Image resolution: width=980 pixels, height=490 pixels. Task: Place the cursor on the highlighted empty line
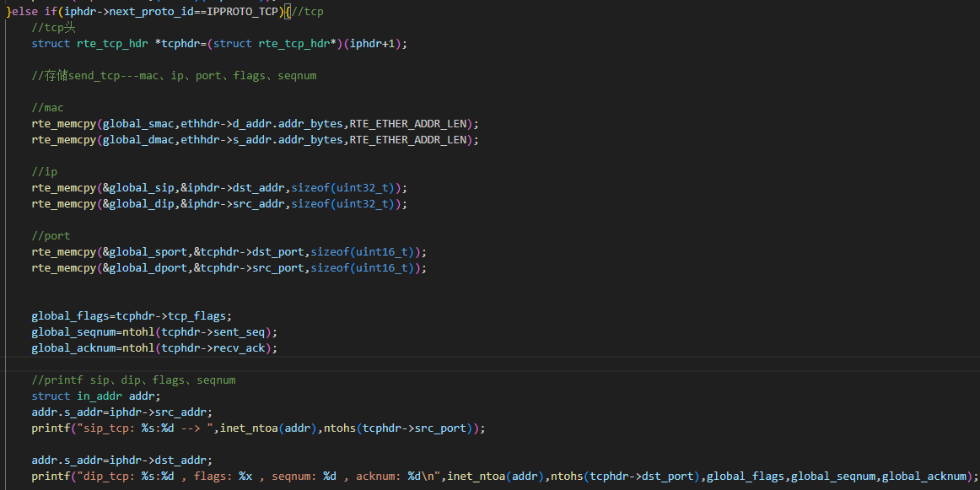490,364
